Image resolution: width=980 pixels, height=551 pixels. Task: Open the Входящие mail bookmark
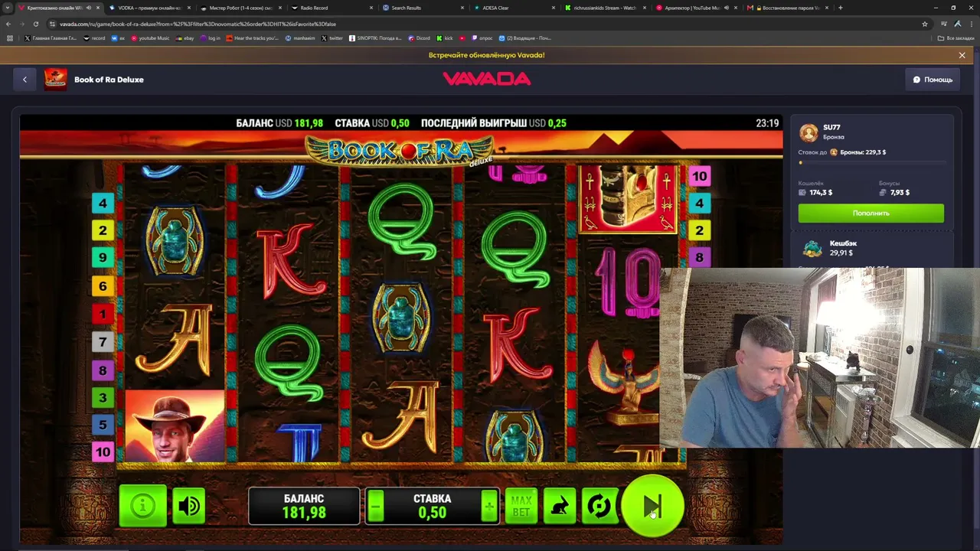coord(524,38)
